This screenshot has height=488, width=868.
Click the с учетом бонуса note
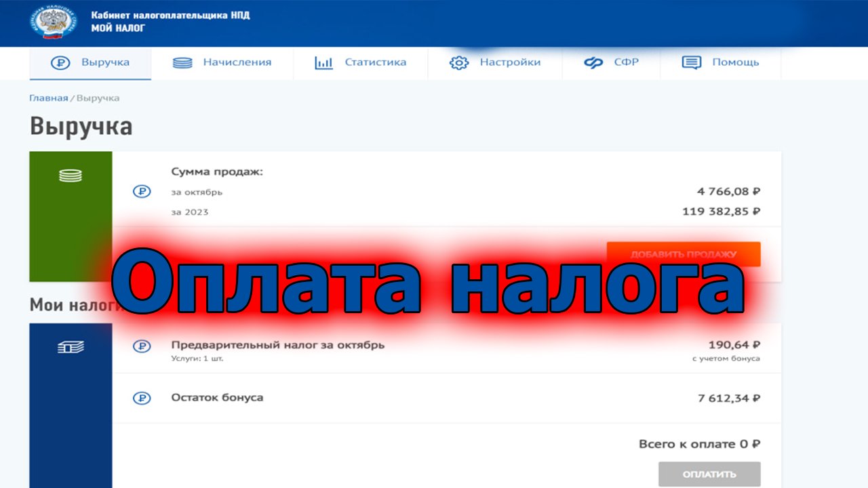726,359
